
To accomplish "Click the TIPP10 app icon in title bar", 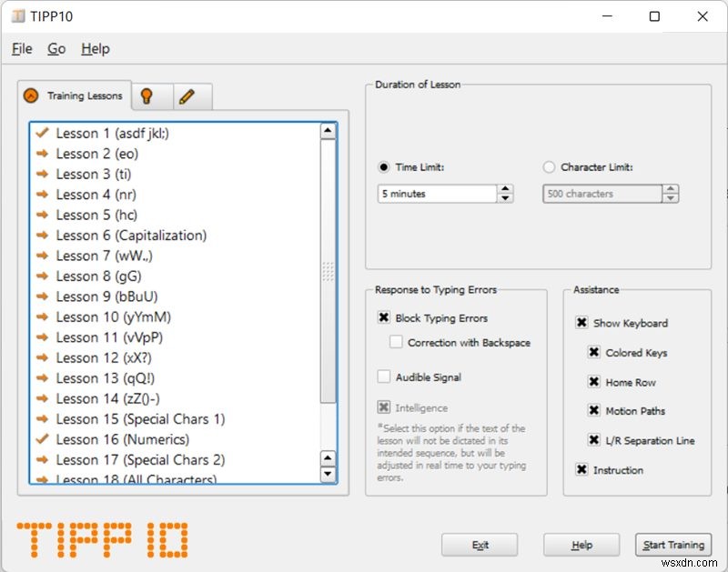I will [18, 16].
